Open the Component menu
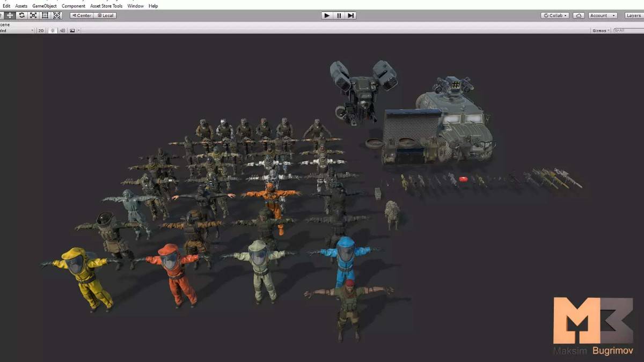 click(x=74, y=6)
